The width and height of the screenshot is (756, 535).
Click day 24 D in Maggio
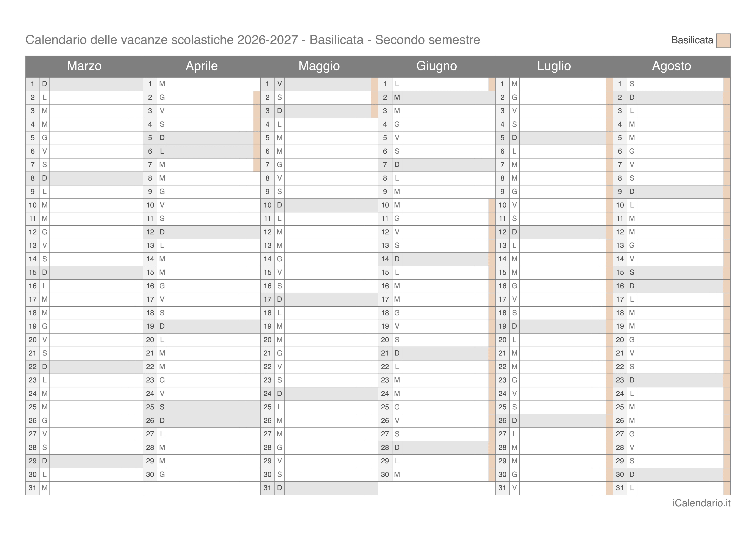pyautogui.click(x=319, y=394)
